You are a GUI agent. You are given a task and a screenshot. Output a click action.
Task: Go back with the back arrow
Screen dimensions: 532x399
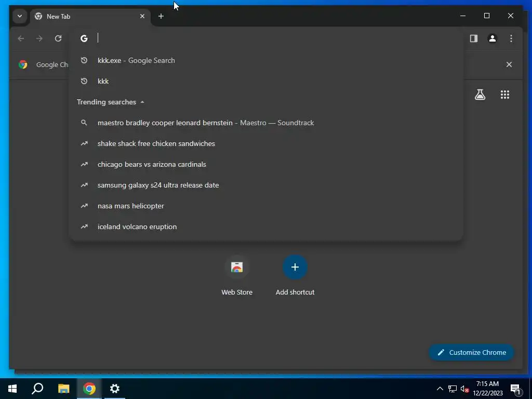click(x=21, y=38)
